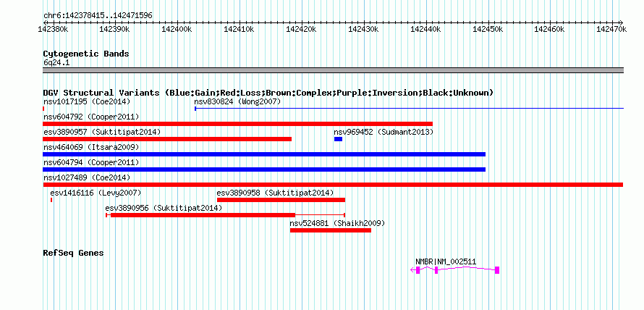This screenshot has width=644, height=310.
Task: Click the leftmost magenta NMBR exon block
Action: point(418,270)
